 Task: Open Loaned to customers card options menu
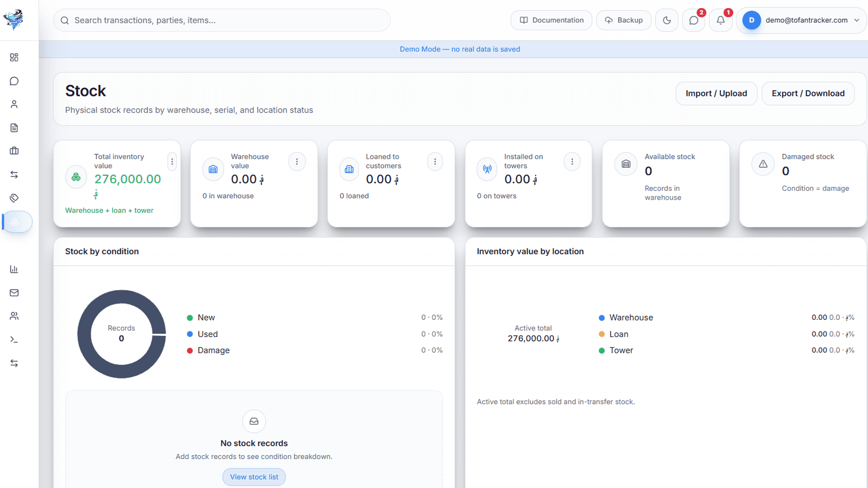(435, 161)
